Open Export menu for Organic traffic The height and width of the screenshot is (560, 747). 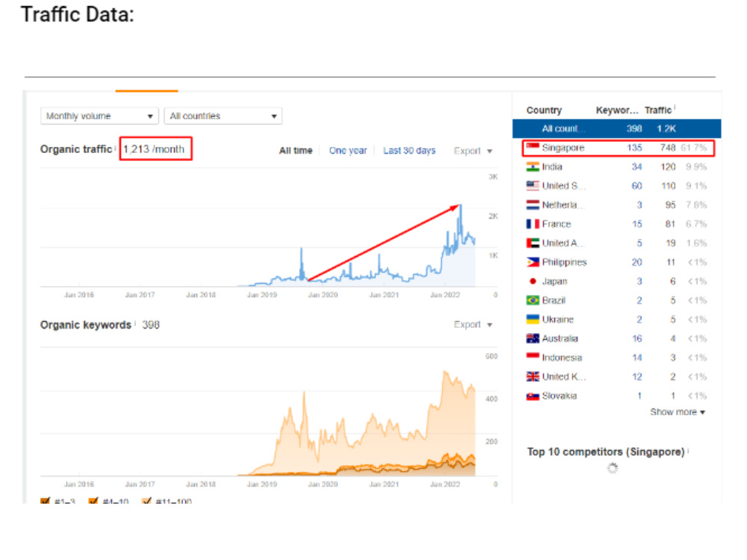(473, 151)
